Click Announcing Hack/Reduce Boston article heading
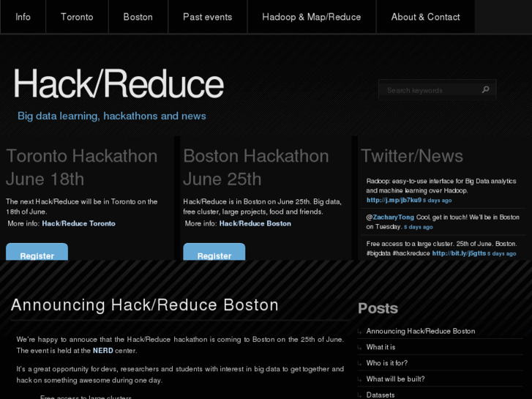This screenshot has width=532, height=399. tap(145, 305)
